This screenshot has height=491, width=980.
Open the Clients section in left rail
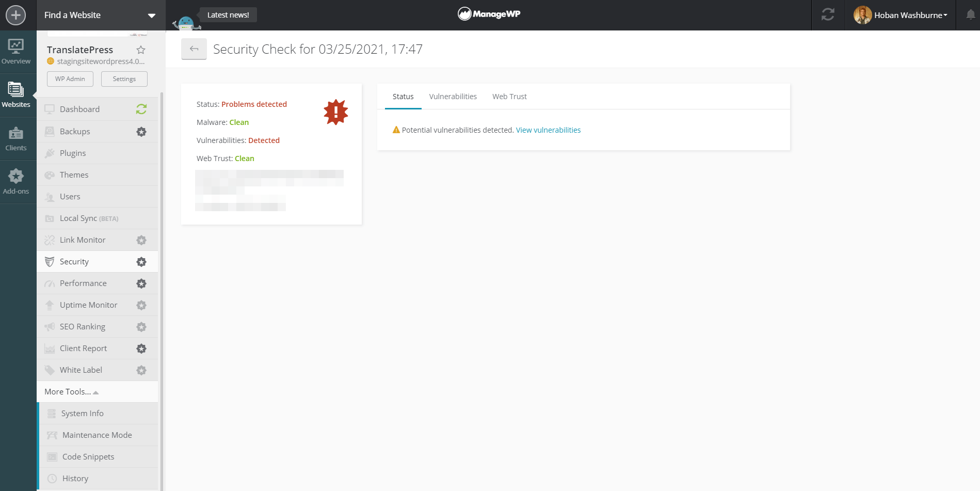[x=16, y=139]
